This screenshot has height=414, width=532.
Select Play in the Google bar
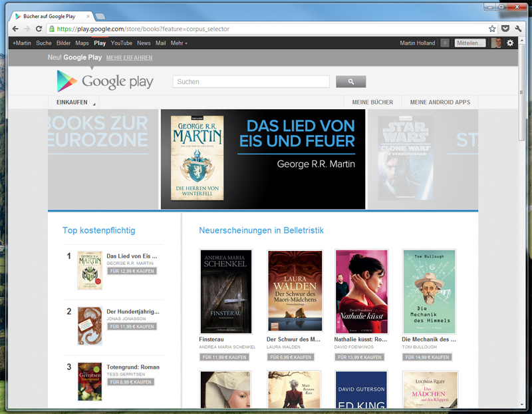pyautogui.click(x=100, y=43)
